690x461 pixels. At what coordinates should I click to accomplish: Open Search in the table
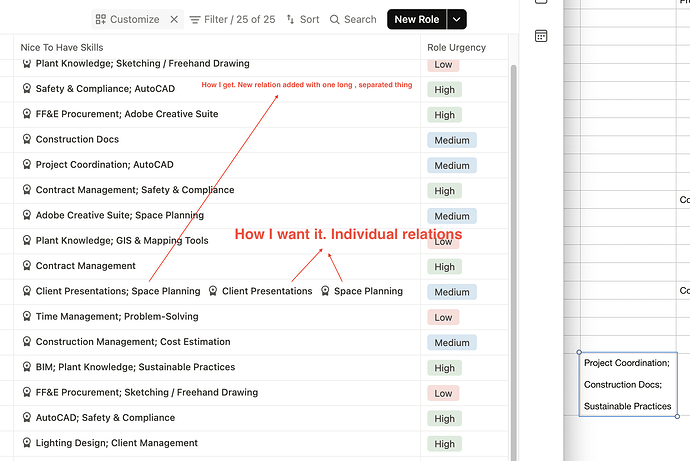pos(353,19)
